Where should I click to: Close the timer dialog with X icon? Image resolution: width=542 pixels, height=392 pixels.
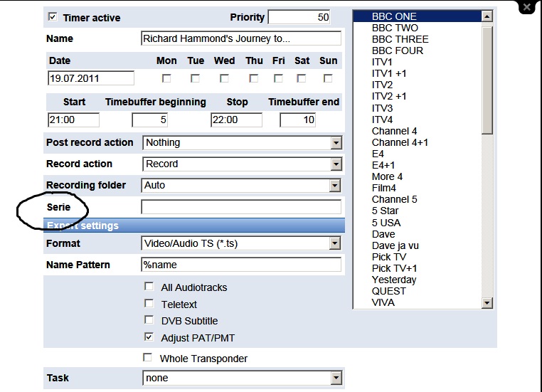526,7
